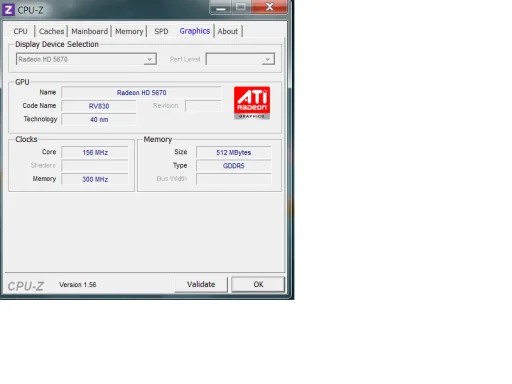Click the empty Bus Width field
Image resolution: width=512 pixels, height=384 pixels.
click(234, 179)
